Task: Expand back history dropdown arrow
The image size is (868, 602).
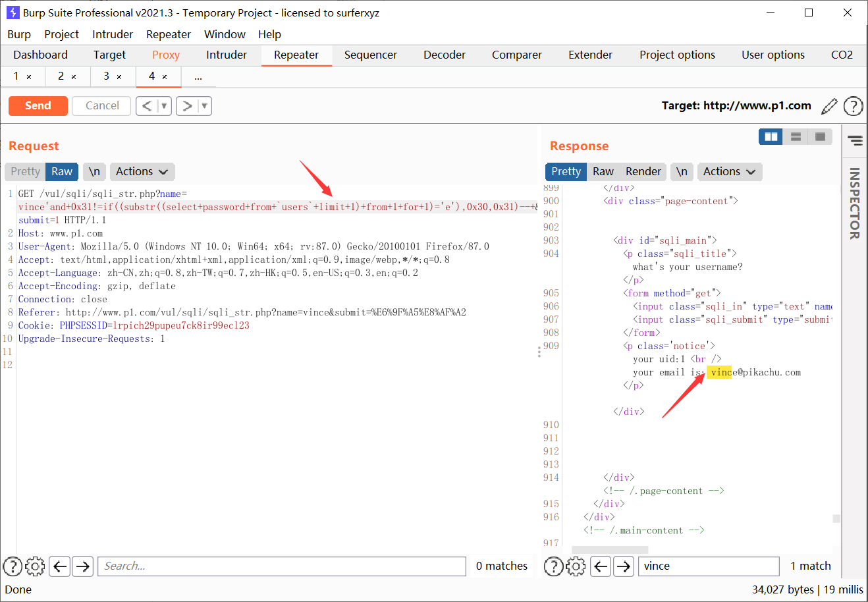Action: click(164, 106)
